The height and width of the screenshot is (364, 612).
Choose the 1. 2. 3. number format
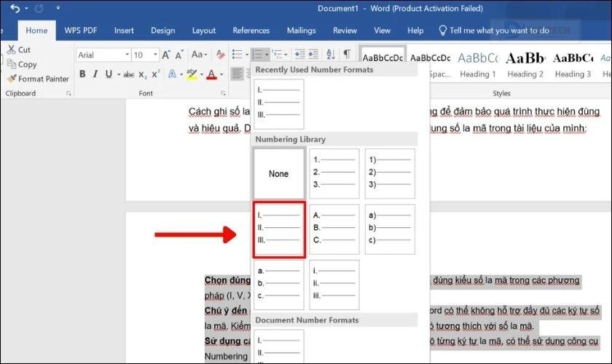coord(334,173)
